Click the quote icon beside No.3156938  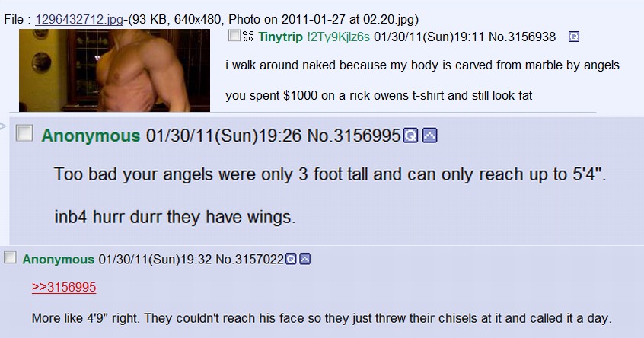coord(574,37)
